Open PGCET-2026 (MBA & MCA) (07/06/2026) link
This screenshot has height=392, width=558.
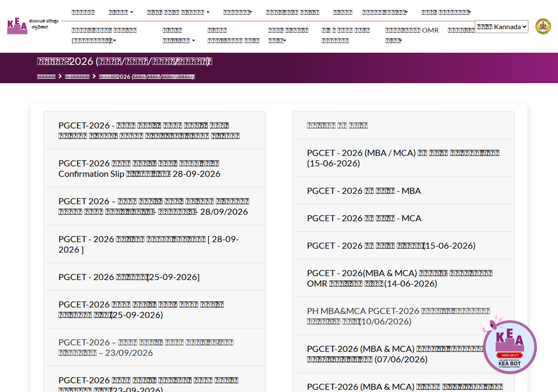coord(403,354)
